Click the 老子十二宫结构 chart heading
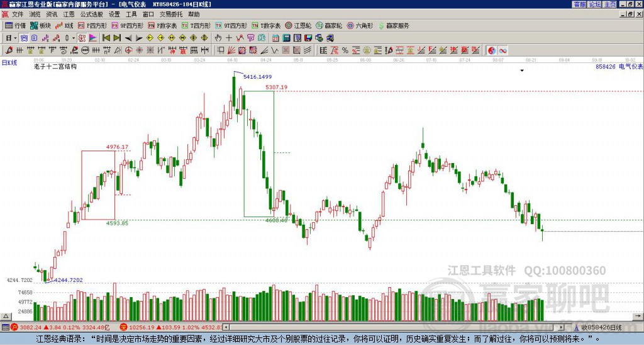The image size is (644, 345). 55,66
